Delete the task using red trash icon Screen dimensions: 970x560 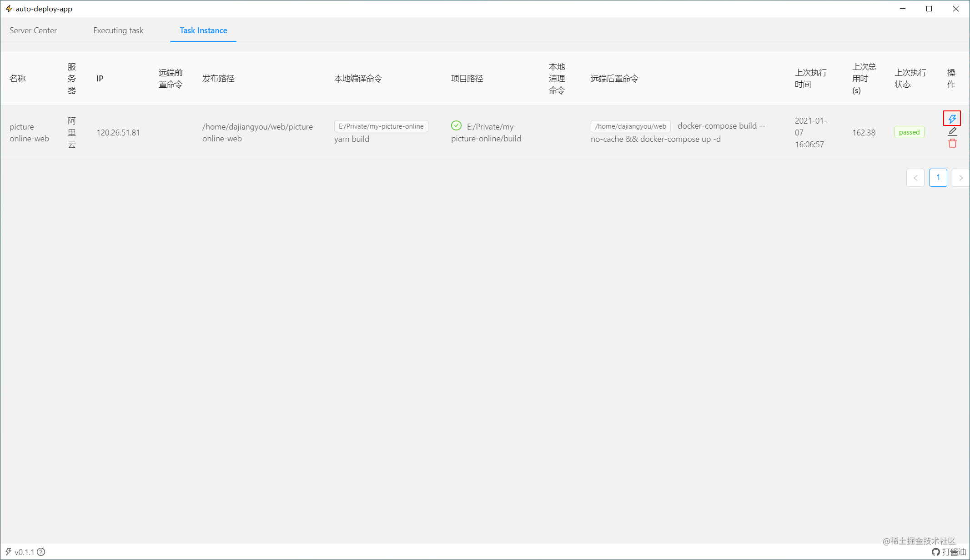[x=952, y=144]
